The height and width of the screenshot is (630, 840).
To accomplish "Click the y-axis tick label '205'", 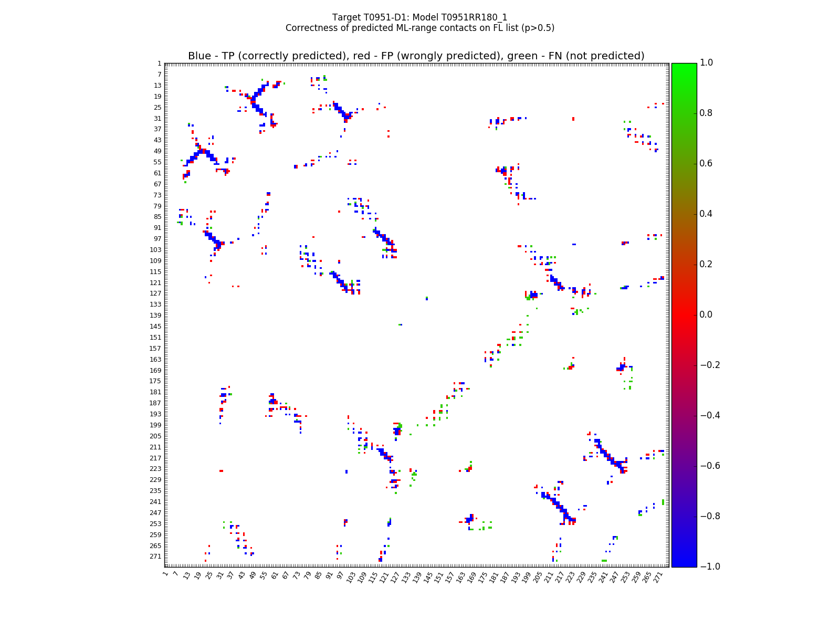I will tap(156, 436).
